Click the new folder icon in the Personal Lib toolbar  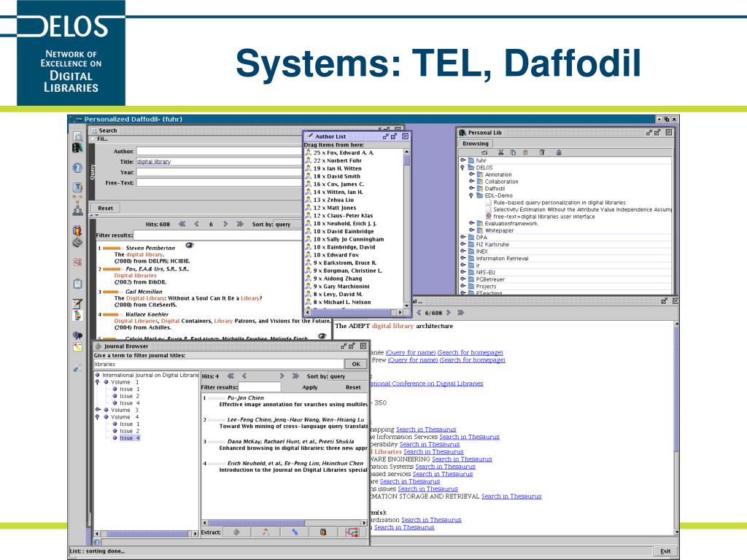(x=484, y=153)
